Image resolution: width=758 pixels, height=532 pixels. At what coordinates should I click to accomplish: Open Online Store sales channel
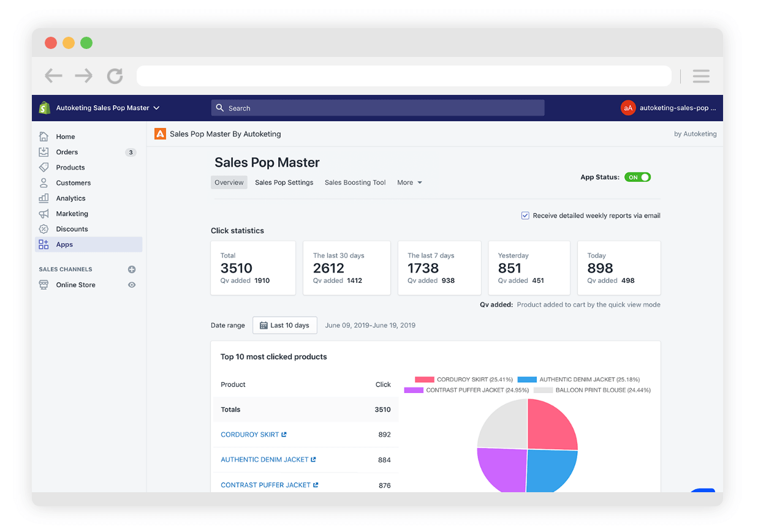coord(76,285)
